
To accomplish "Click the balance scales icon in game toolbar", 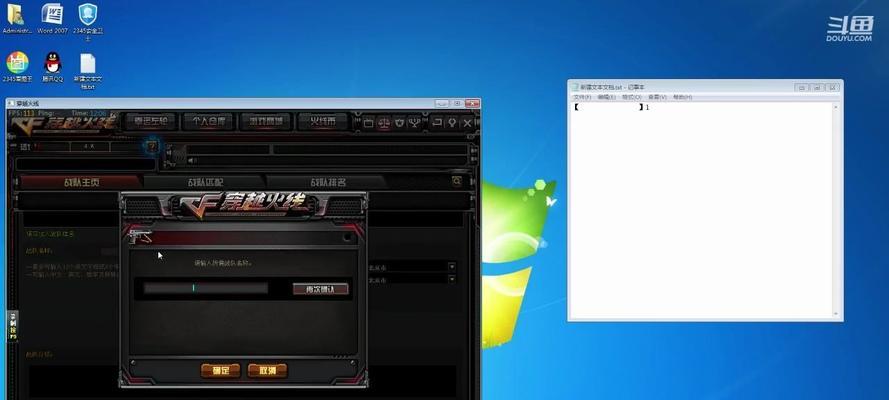I will [x=384, y=122].
